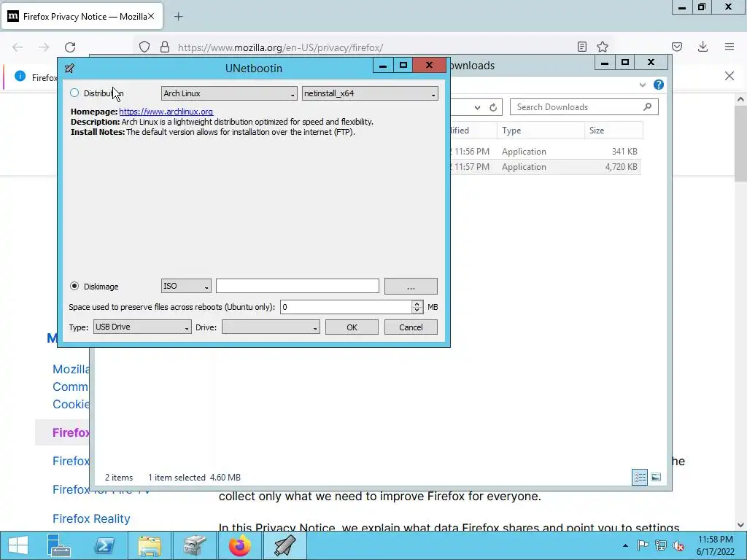The height and width of the screenshot is (560, 747).
Task: Click the preserved space MB field
Action: click(x=346, y=307)
